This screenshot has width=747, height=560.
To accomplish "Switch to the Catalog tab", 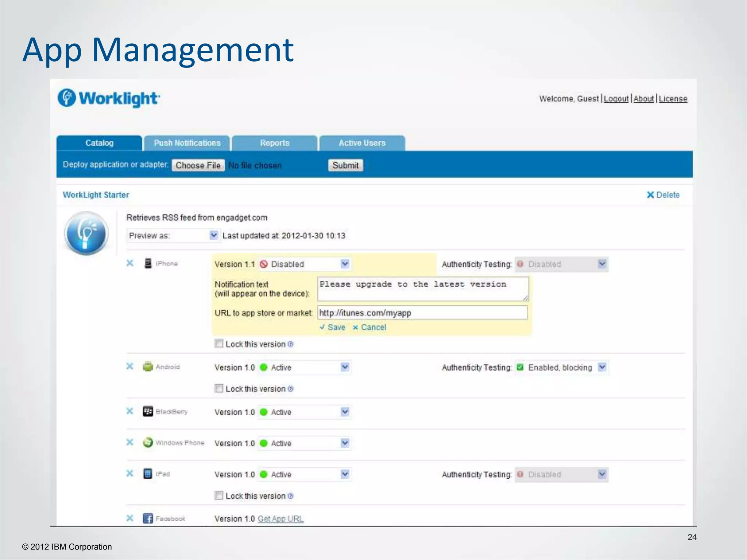I will click(x=99, y=143).
